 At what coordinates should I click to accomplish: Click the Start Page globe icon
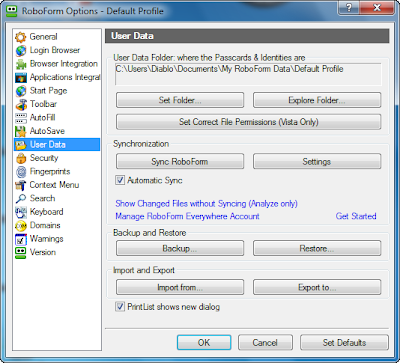(21, 91)
